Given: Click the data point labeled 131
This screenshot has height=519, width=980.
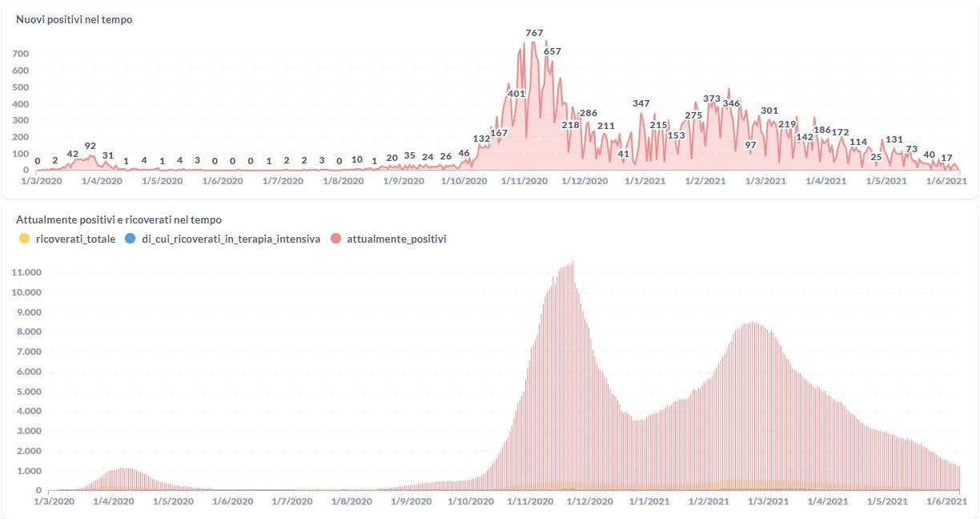Looking at the screenshot, I should tap(894, 139).
